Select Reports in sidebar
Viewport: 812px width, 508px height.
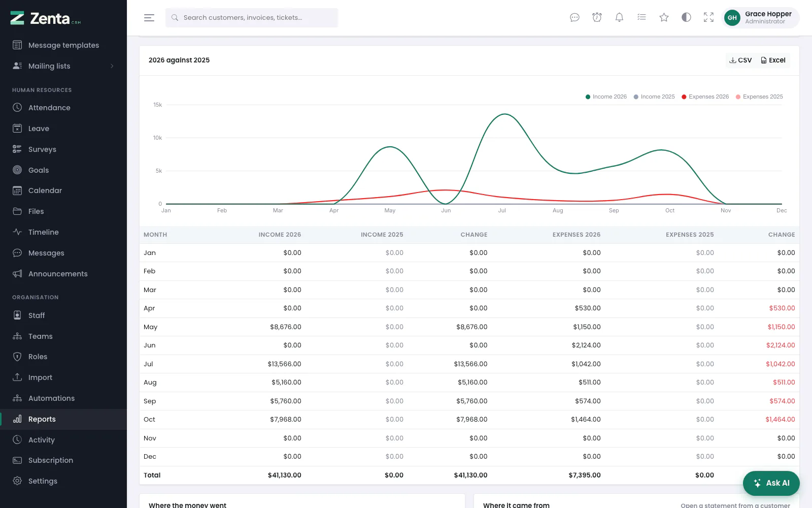pyautogui.click(x=63, y=419)
